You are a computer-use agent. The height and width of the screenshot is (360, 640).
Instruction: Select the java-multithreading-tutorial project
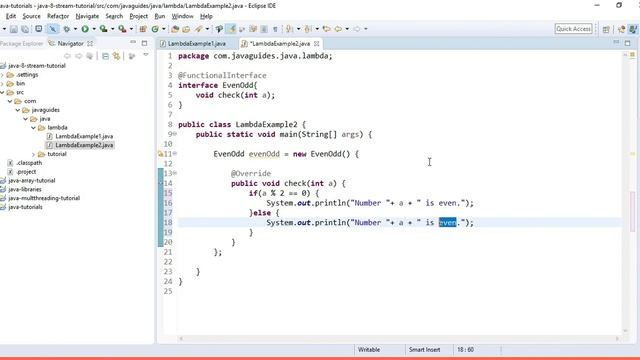(x=44, y=198)
